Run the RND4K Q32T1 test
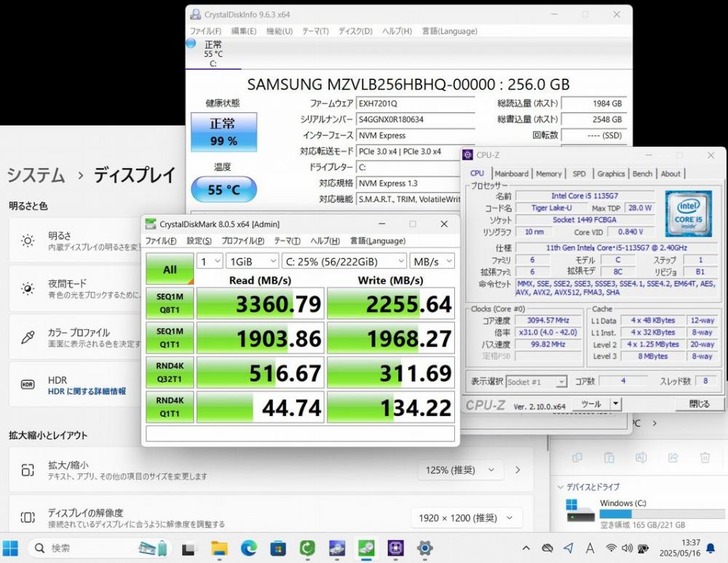728x563 pixels. click(170, 373)
